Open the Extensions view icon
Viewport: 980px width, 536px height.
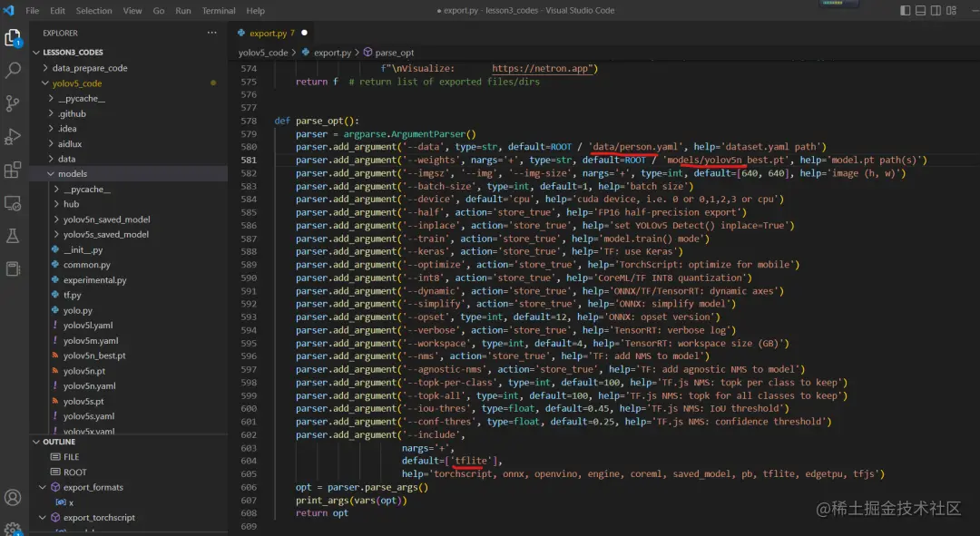(x=13, y=170)
